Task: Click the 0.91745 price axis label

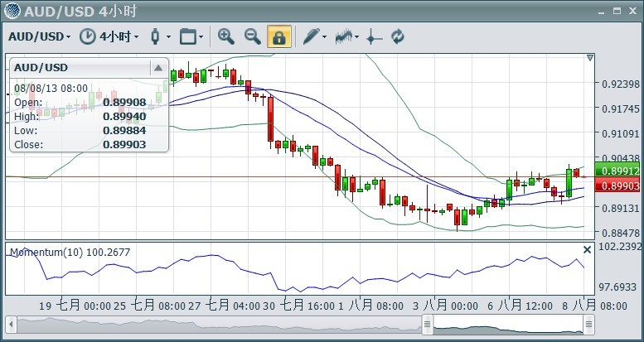Action: point(621,108)
